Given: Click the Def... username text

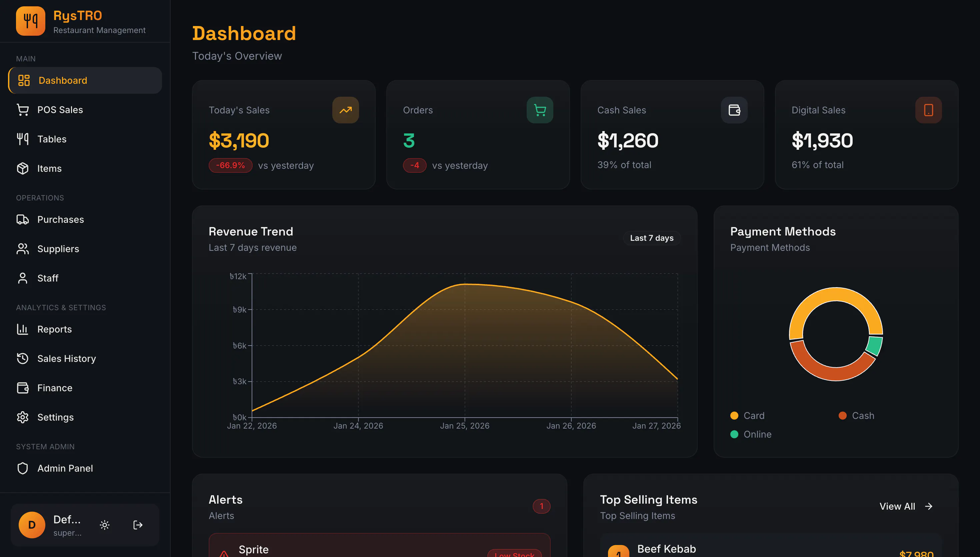Looking at the screenshot, I should pos(67,520).
